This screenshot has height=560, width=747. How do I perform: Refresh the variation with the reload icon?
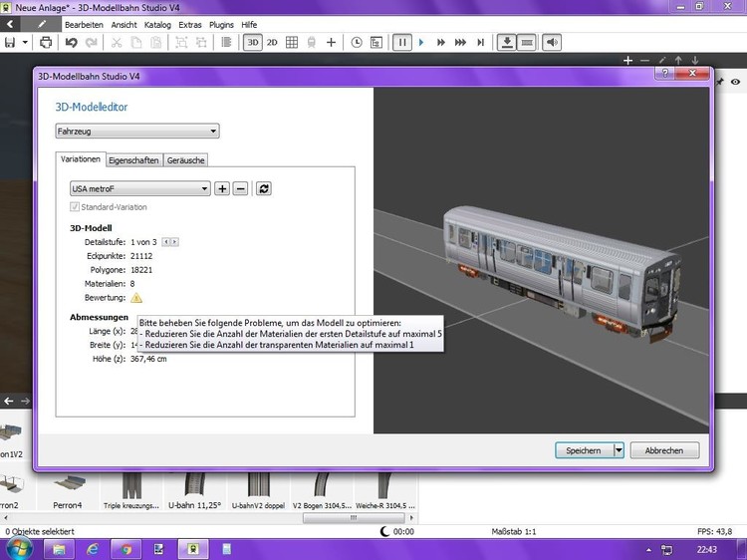coord(264,188)
